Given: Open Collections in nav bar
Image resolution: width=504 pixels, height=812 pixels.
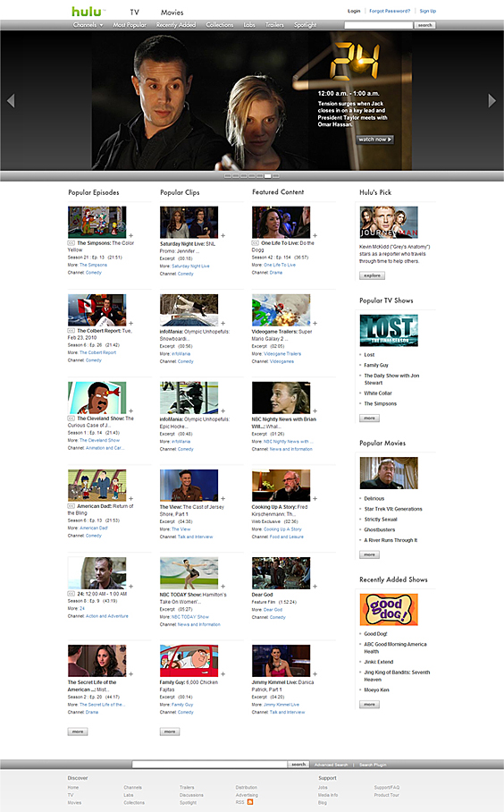Looking at the screenshot, I should coord(220,25).
